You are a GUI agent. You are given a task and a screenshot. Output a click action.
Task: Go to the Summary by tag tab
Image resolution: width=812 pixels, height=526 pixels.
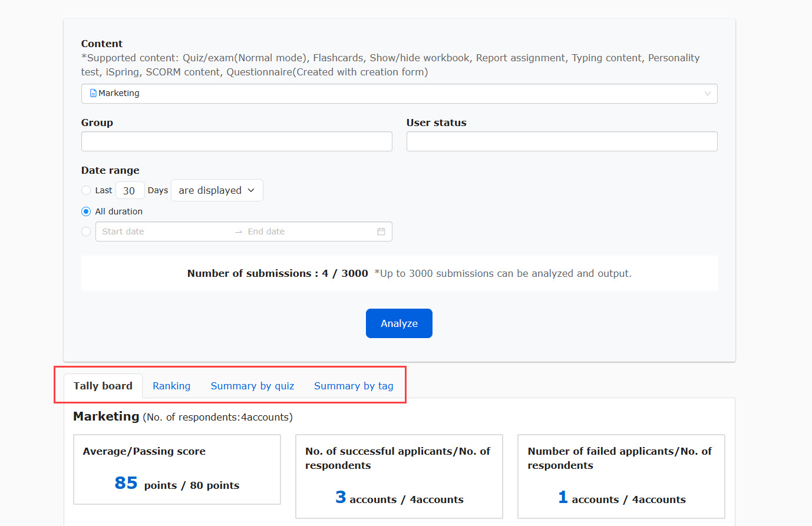point(354,386)
